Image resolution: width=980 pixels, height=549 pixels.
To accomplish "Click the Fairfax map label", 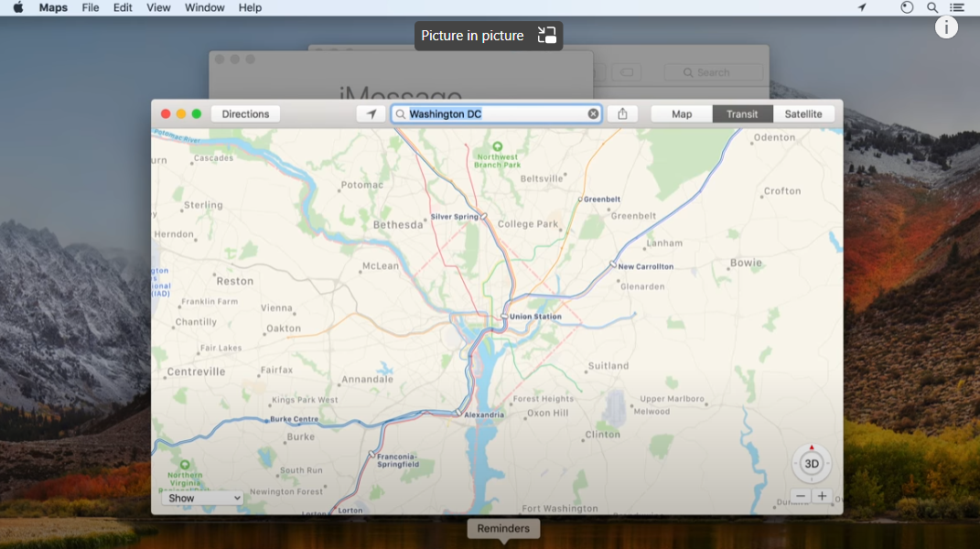I will point(277,371).
